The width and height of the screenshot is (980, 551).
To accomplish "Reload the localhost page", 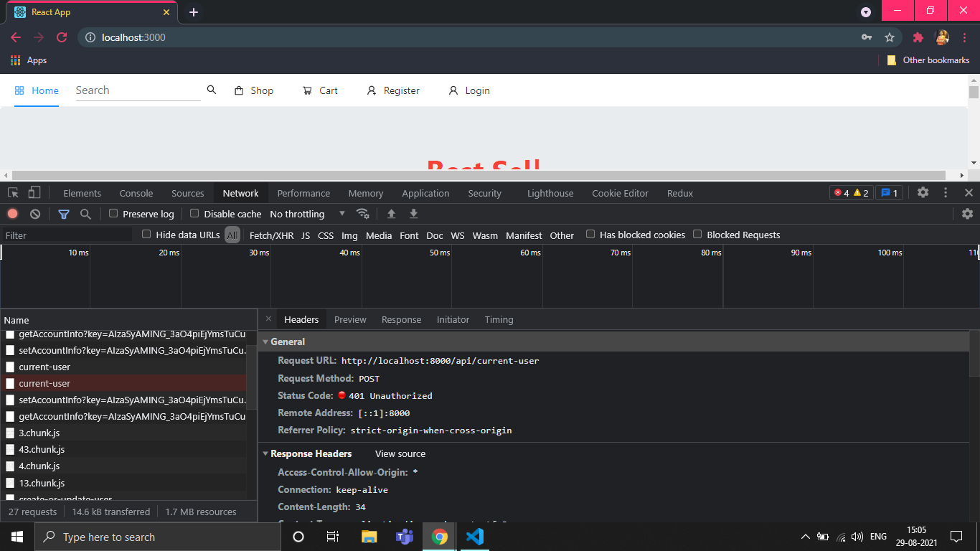I will pyautogui.click(x=62, y=37).
